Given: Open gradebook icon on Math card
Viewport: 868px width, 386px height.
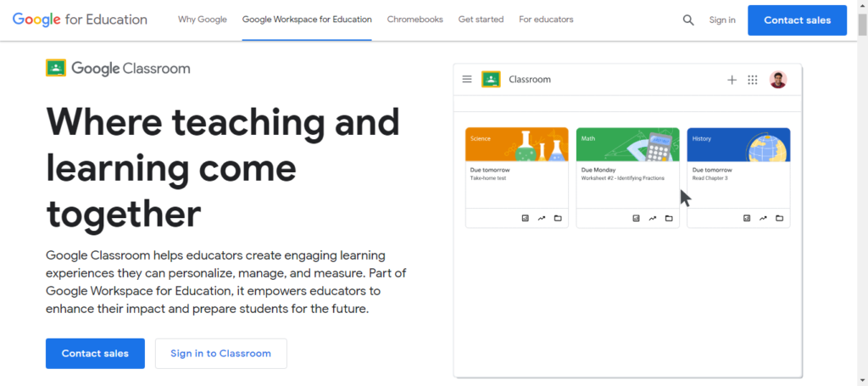Looking at the screenshot, I should (x=636, y=218).
